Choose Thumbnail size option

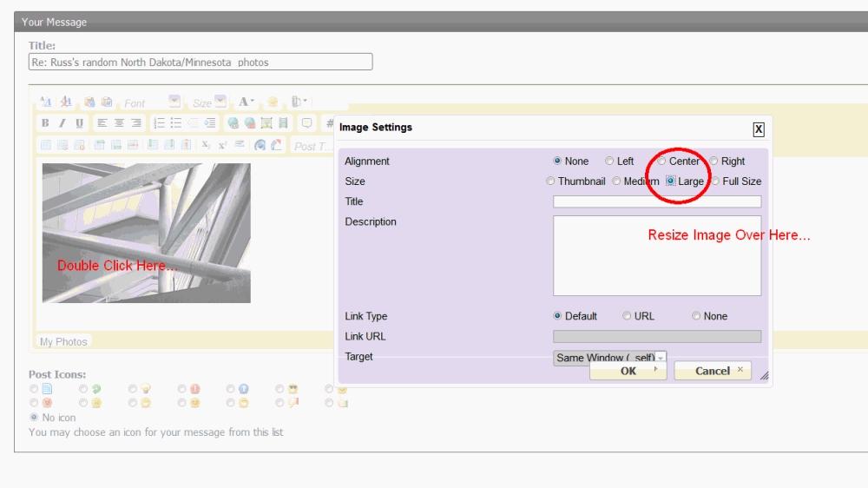[550, 181]
